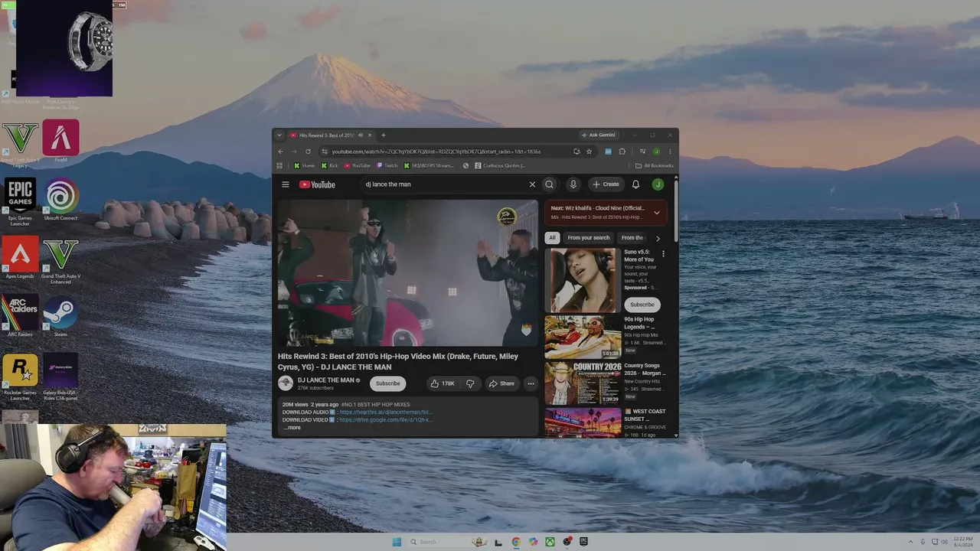Subscribe on the Suno v5.5 ad
Viewport: 980px width, 551px height.
click(642, 305)
